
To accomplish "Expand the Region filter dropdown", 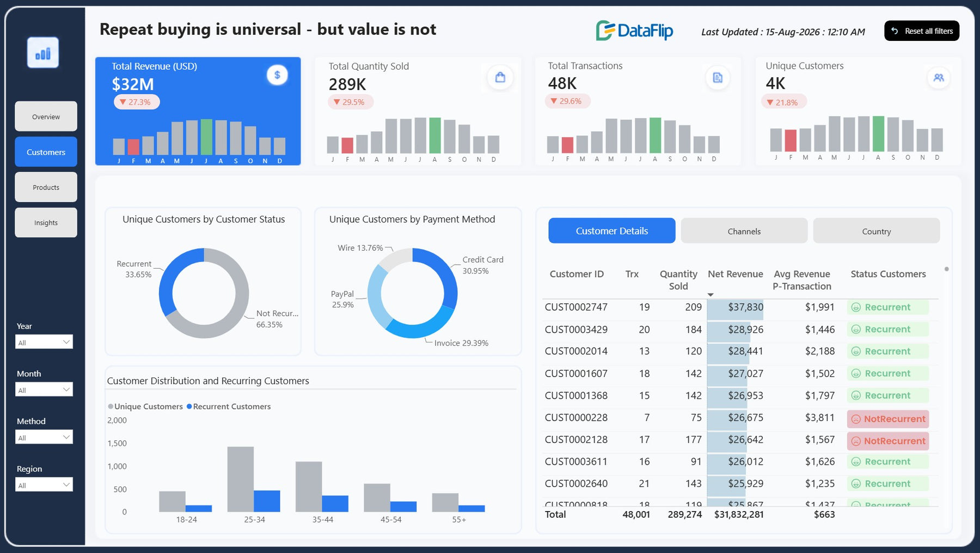I will pyautogui.click(x=44, y=485).
